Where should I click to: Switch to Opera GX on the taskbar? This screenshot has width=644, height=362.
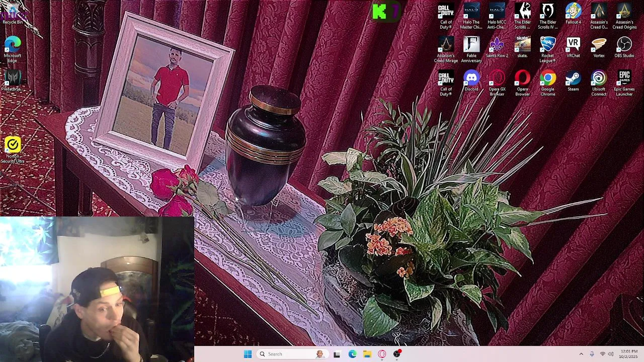pyautogui.click(x=382, y=354)
